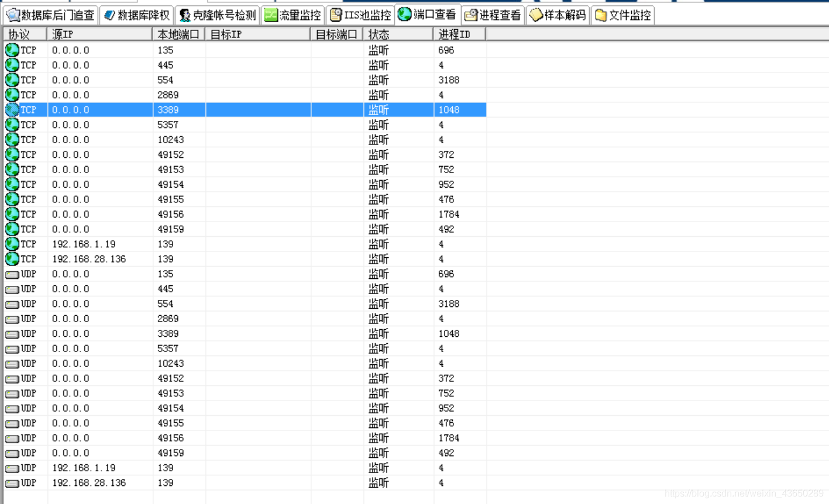Image resolution: width=829 pixels, height=504 pixels.
Task: Sort by the 进程ID column header
Action: pos(460,34)
